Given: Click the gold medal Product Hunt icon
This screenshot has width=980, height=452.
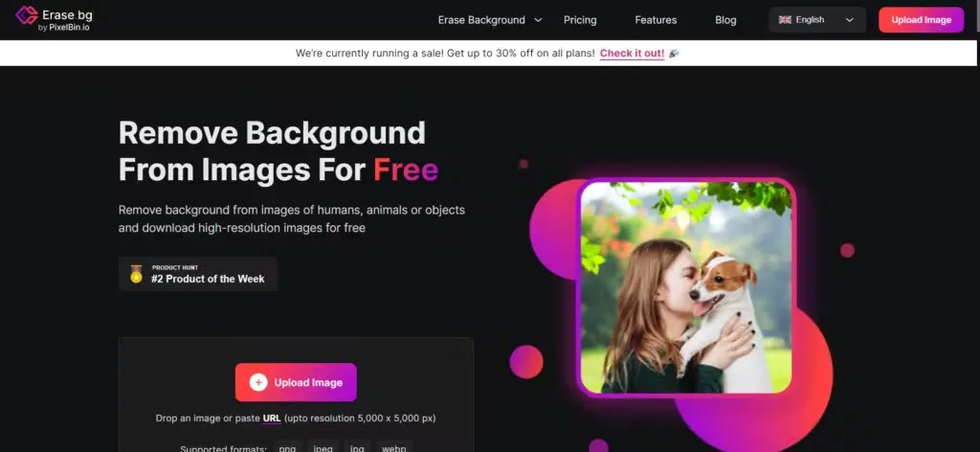Looking at the screenshot, I should (x=136, y=274).
